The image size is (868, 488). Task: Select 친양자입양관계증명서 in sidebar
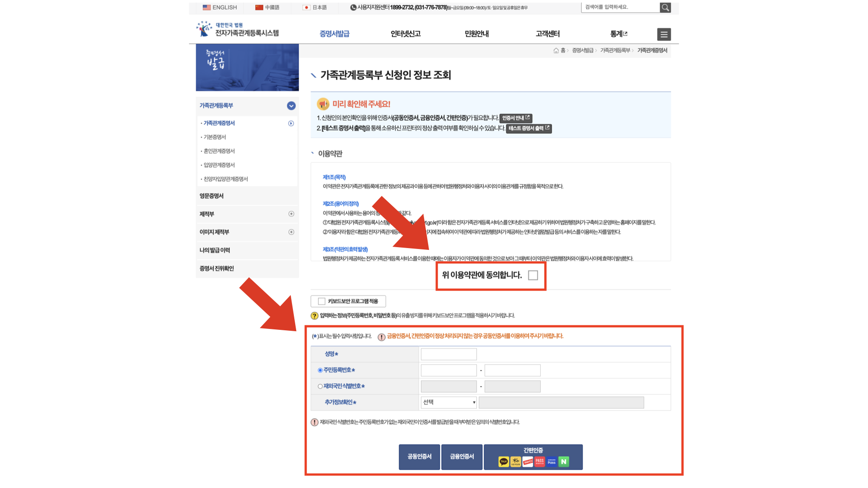point(226,179)
